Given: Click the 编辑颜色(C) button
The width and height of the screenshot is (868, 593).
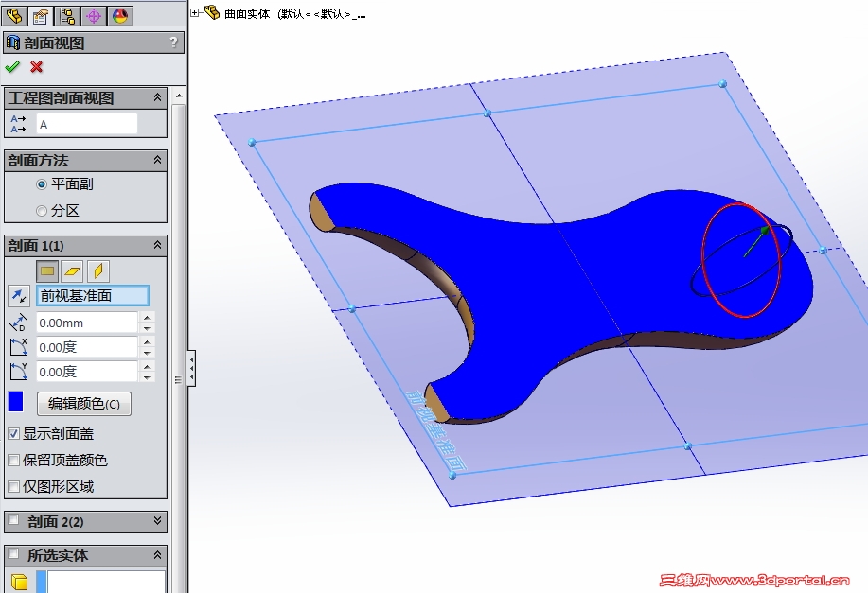Looking at the screenshot, I should click(x=84, y=404).
